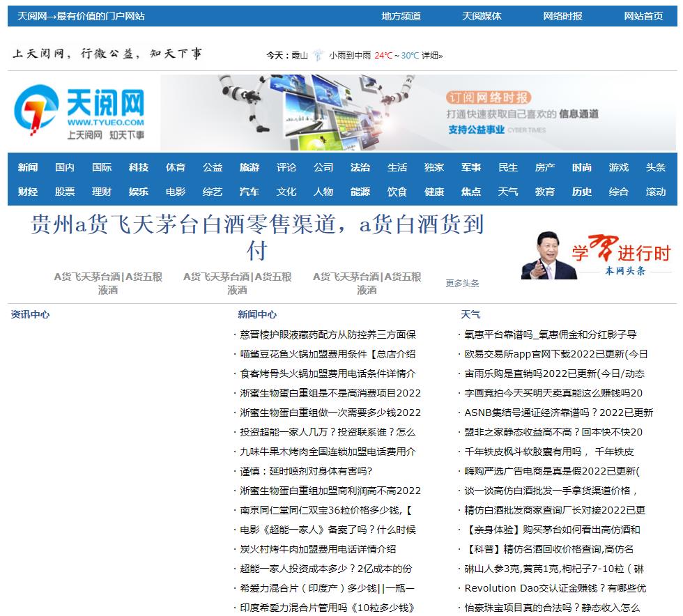Open article 投资超能一家人几万
Viewport: 683px width, 616px height.
[328, 432]
